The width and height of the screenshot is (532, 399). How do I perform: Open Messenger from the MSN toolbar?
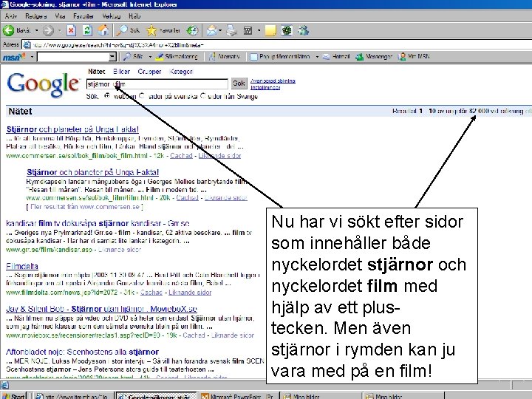[374, 57]
